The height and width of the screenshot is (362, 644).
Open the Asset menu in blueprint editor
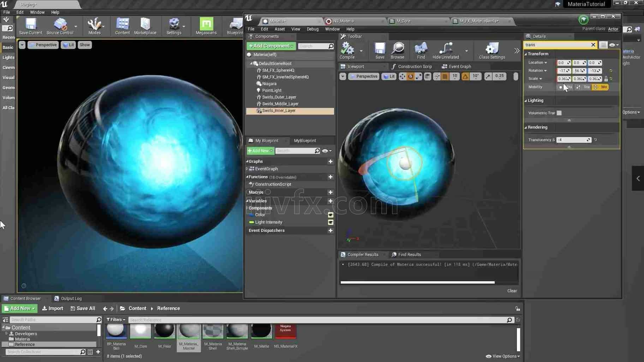pyautogui.click(x=280, y=29)
